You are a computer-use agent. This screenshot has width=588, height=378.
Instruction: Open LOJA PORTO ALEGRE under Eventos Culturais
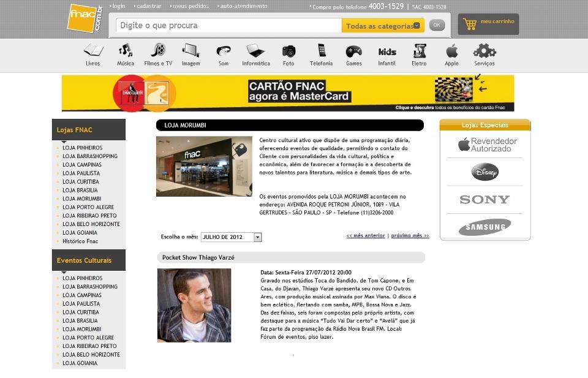coord(88,338)
